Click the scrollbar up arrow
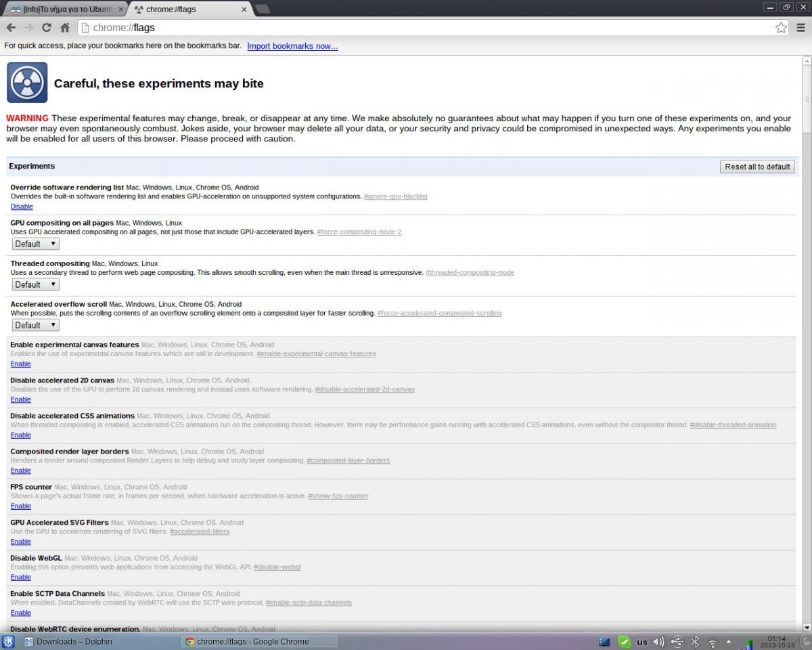The height and width of the screenshot is (650, 812). tap(807, 62)
